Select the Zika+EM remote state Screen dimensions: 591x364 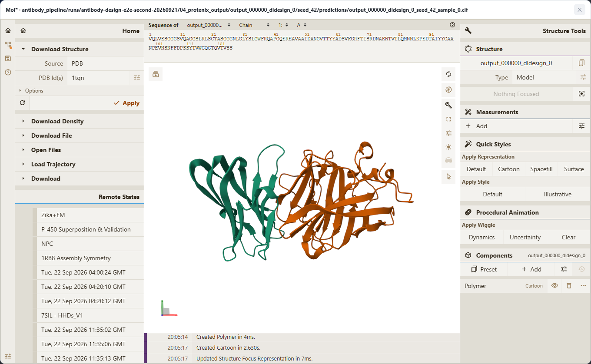(x=90, y=215)
